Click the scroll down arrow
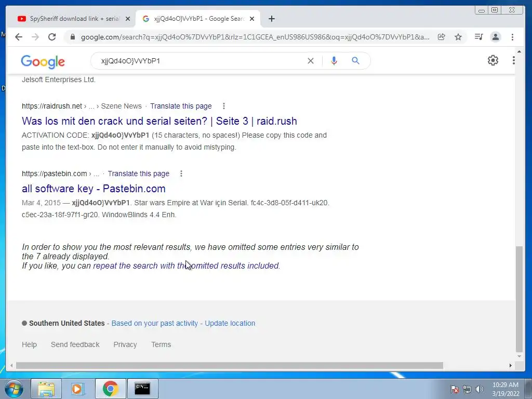Image resolution: width=532 pixels, height=399 pixels. point(519,356)
